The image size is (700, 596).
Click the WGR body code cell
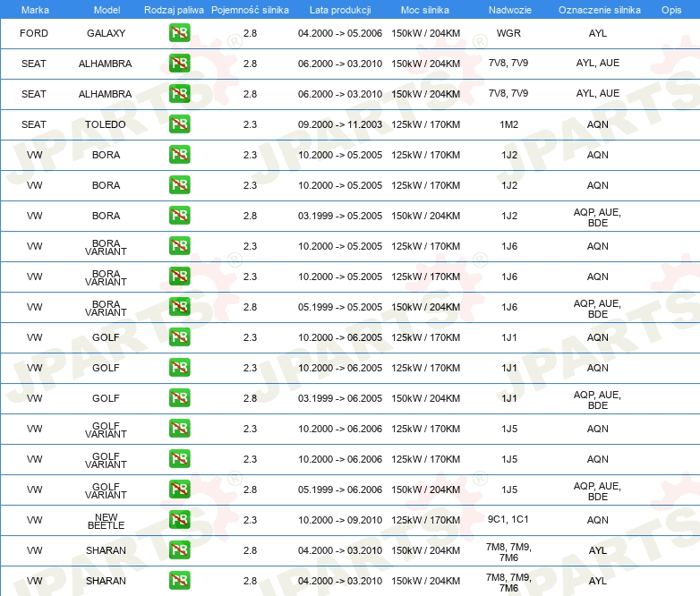pyautogui.click(x=509, y=33)
